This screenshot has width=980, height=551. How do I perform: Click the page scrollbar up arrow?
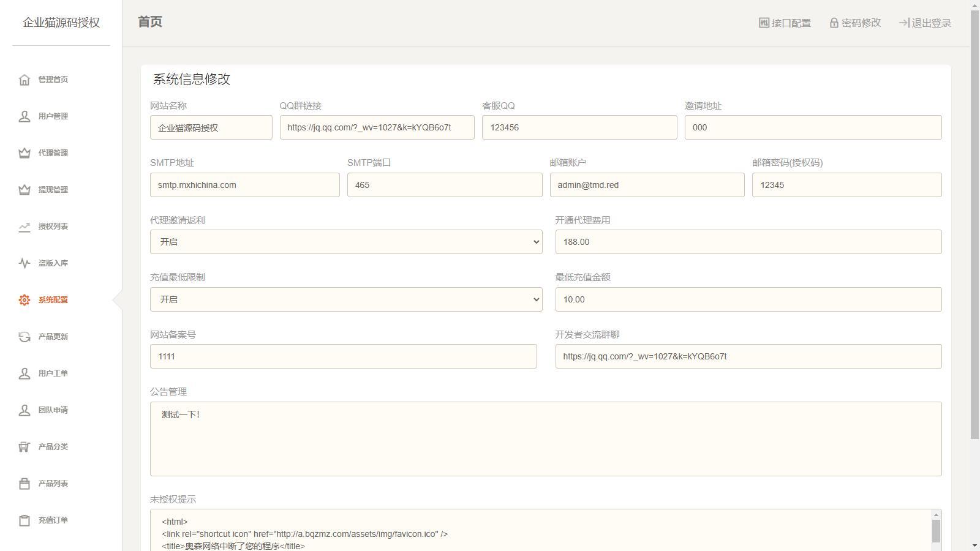coord(975,5)
